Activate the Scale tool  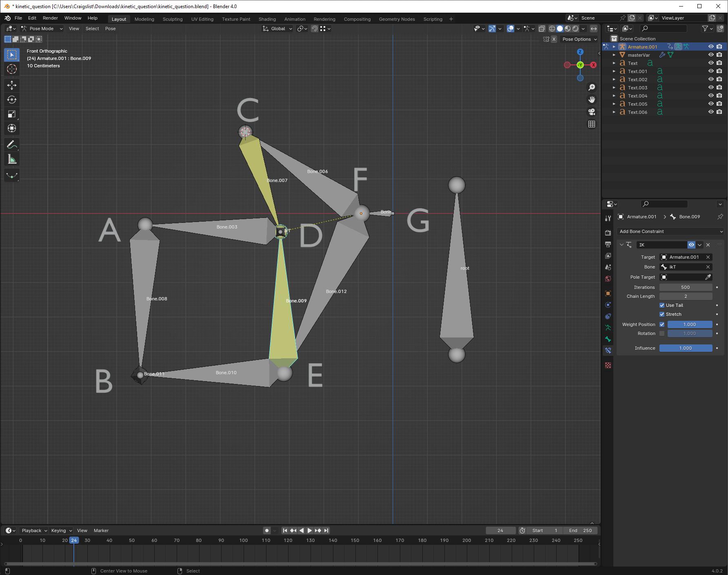tap(12, 114)
